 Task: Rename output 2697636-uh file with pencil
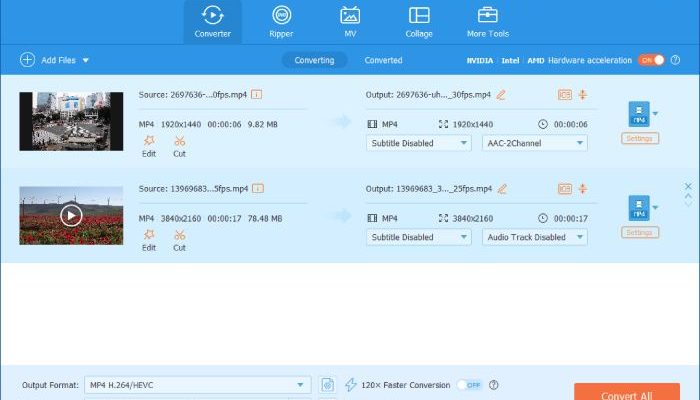coord(501,95)
